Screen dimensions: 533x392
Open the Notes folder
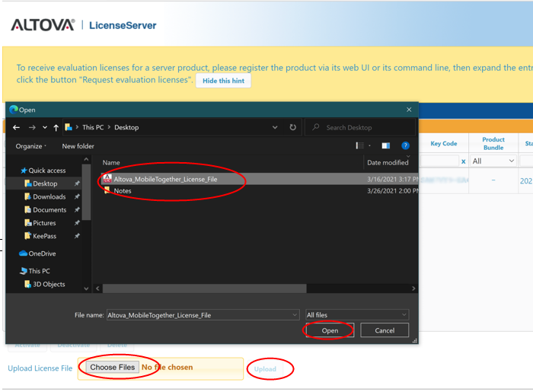[122, 191]
